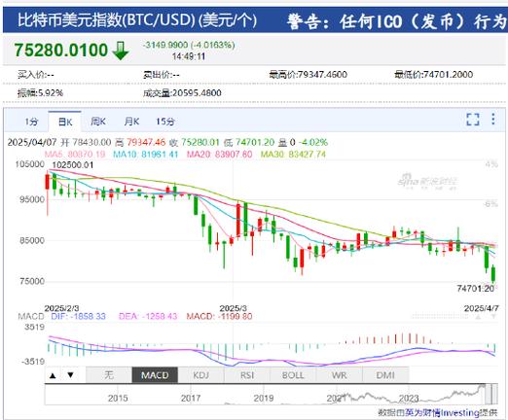Click the 最低价 74701.2000 value

pyautogui.click(x=433, y=75)
